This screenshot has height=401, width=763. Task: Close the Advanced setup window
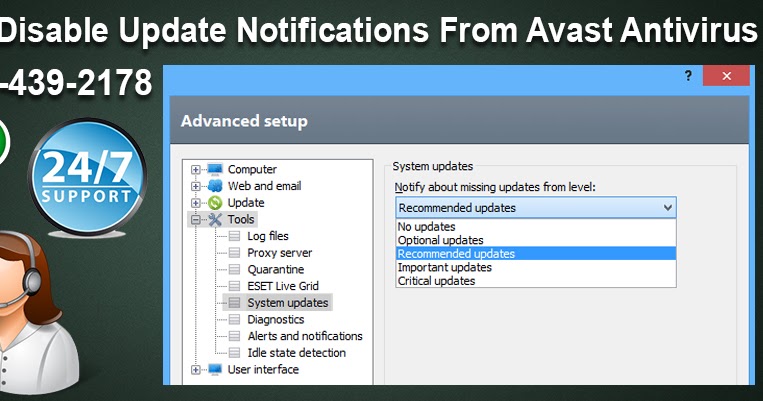[726, 76]
